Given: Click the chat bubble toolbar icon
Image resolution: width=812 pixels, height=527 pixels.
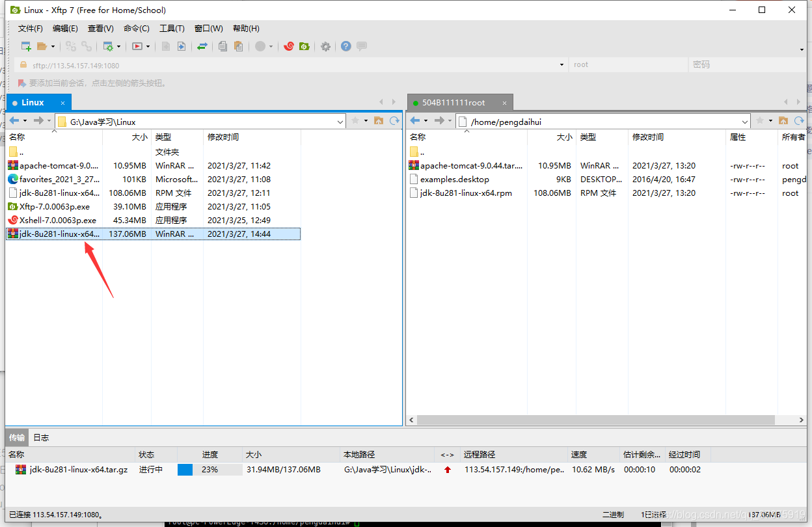Looking at the screenshot, I should pos(362,46).
